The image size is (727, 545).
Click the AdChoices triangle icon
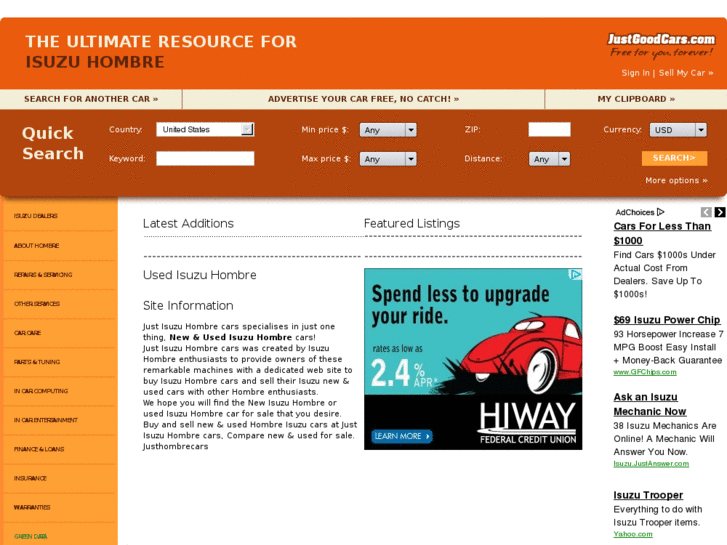coord(661,212)
